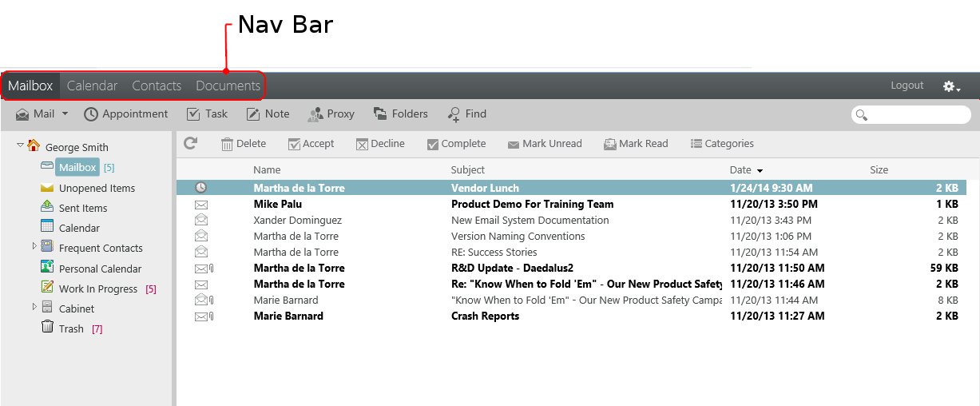
Task: Open the Folders tool
Action: point(401,114)
